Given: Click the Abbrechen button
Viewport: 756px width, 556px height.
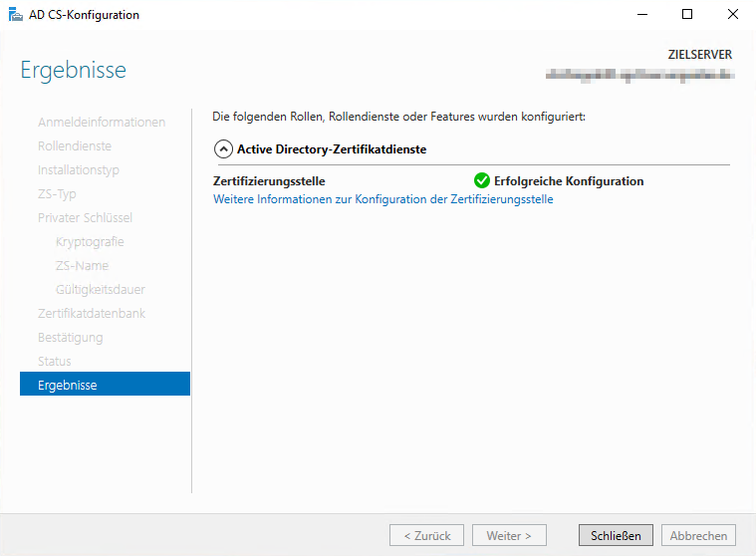Looking at the screenshot, I should click(x=698, y=535).
